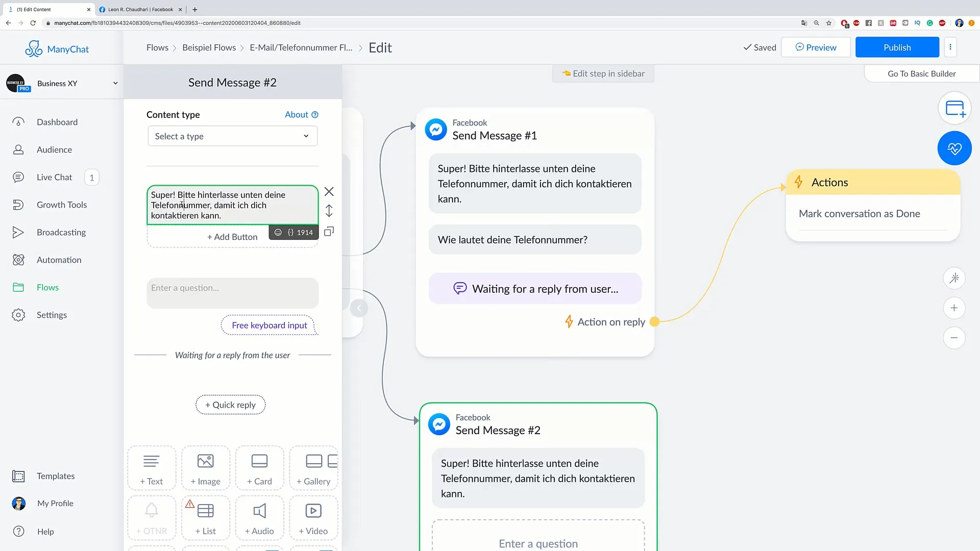Add a List block
980x551 pixels.
pos(206,518)
